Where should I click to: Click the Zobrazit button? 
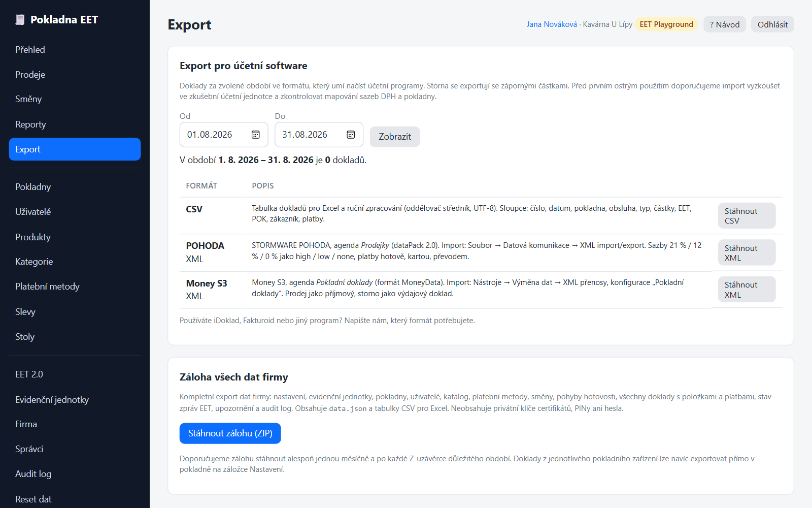coord(395,137)
